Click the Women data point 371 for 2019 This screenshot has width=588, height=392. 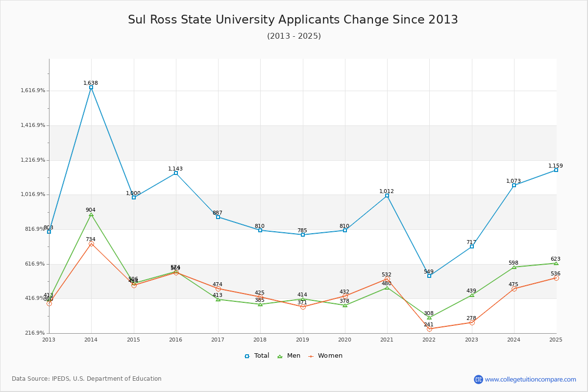click(303, 307)
